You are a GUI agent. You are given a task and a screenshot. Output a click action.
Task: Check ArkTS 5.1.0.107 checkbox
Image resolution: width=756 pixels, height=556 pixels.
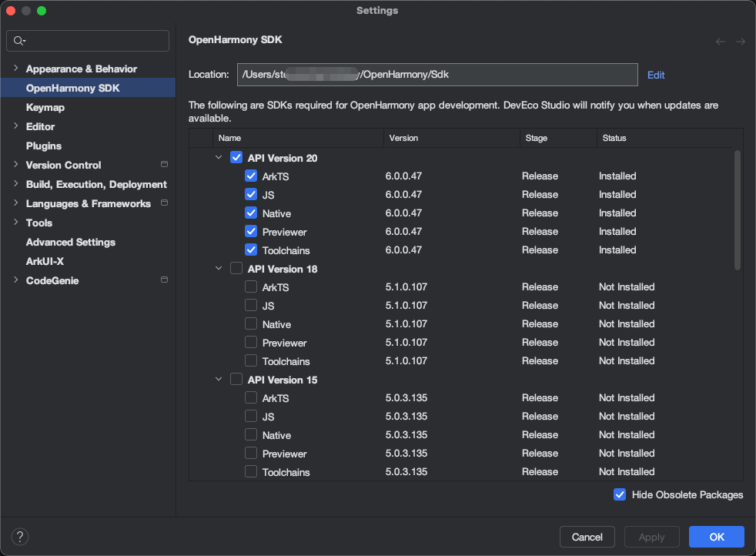(251, 287)
